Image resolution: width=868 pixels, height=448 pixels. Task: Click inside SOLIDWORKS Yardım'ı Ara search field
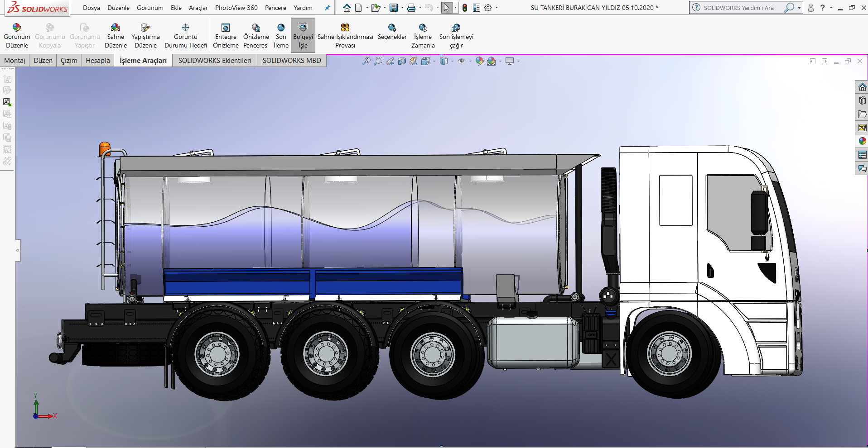tap(738, 8)
